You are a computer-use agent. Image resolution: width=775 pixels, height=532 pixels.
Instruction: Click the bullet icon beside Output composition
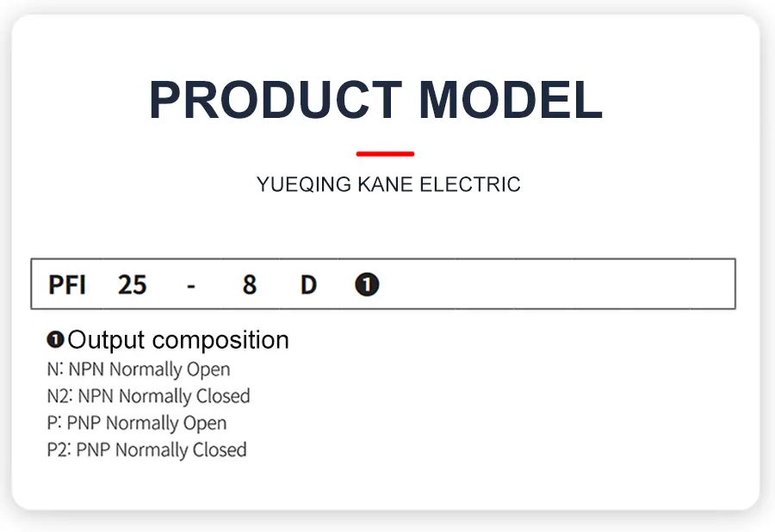click(55, 341)
